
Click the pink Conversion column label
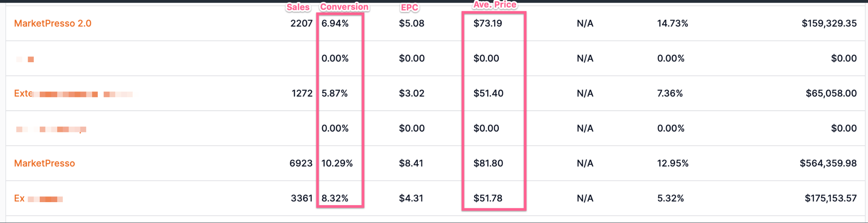tap(344, 7)
